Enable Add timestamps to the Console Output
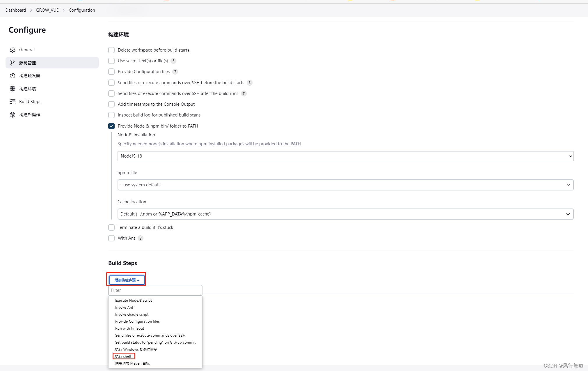The width and height of the screenshot is (588, 371). pos(111,104)
